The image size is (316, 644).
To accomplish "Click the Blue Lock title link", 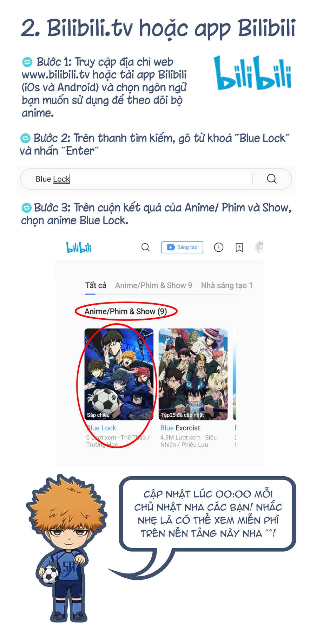I will (101, 428).
